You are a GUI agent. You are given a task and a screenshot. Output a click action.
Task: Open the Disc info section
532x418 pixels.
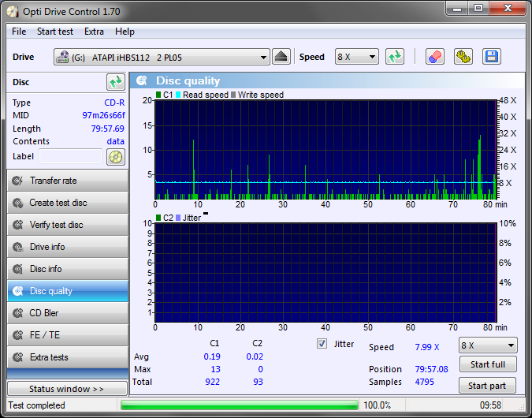pos(68,269)
